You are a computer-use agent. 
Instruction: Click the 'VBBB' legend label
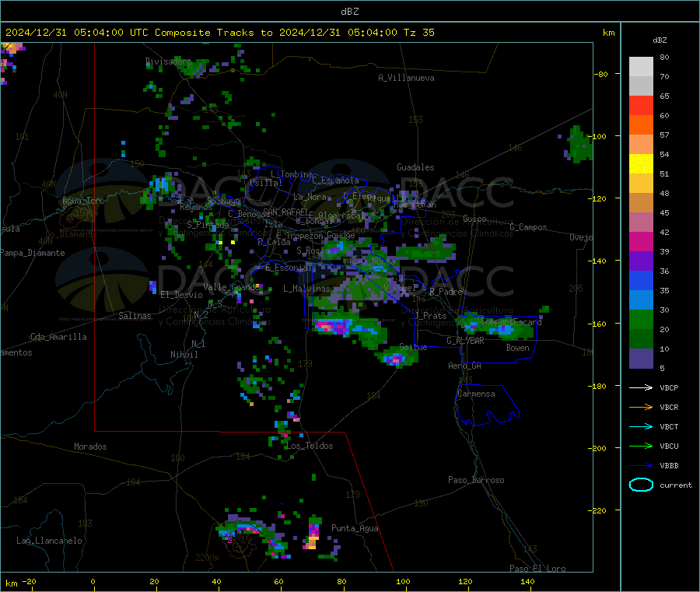[669, 465]
